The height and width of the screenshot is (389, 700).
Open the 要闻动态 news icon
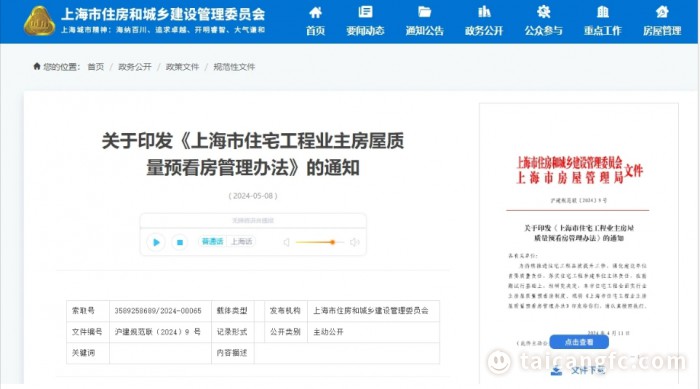(365, 12)
